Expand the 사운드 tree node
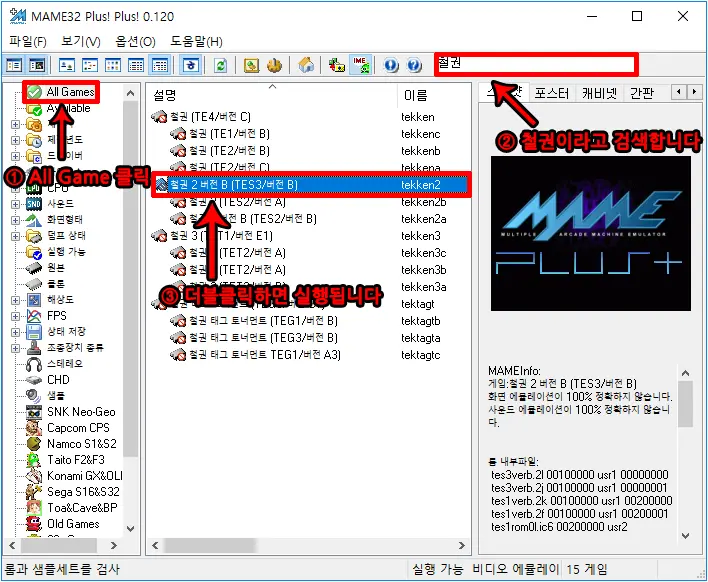Screen dimensions: 708x582 (15, 204)
